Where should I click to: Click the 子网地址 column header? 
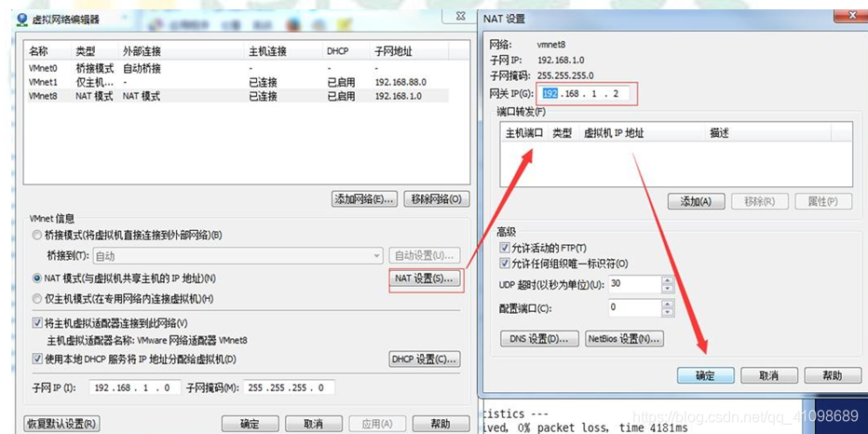410,51
